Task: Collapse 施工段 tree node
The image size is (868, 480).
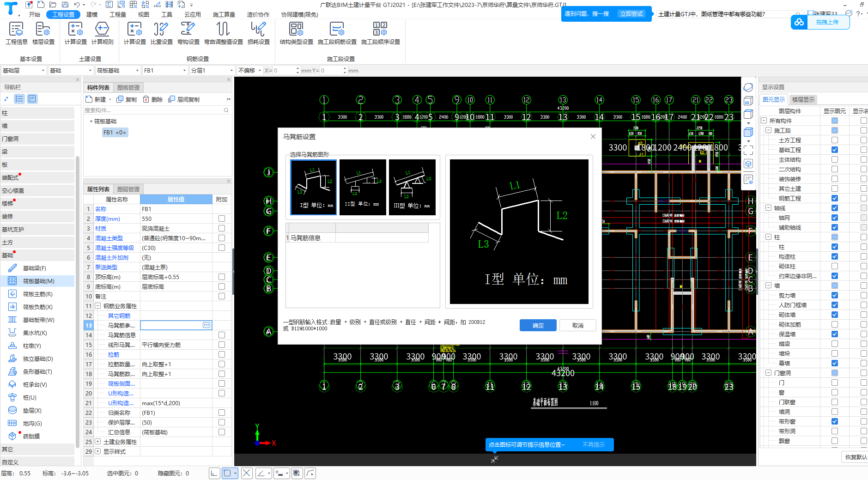Action: pos(768,130)
